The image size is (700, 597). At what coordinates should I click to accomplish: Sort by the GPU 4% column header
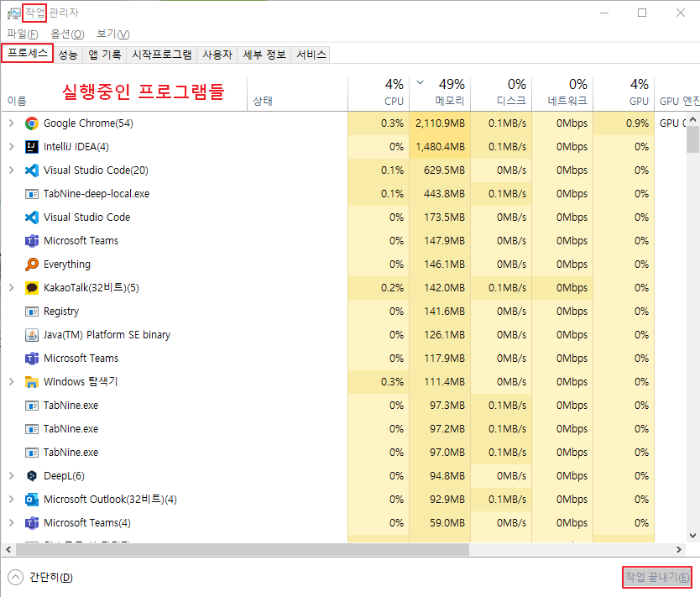point(624,93)
